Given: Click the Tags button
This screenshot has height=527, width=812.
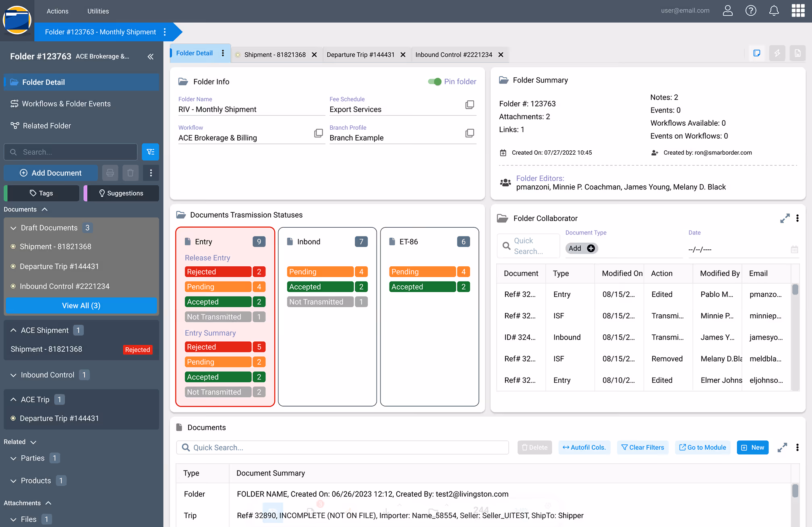Looking at the screenshot, I should point(41,193).
